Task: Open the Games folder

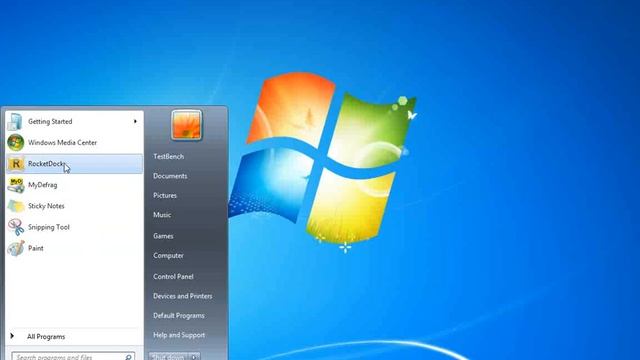Action: (163, 236)
